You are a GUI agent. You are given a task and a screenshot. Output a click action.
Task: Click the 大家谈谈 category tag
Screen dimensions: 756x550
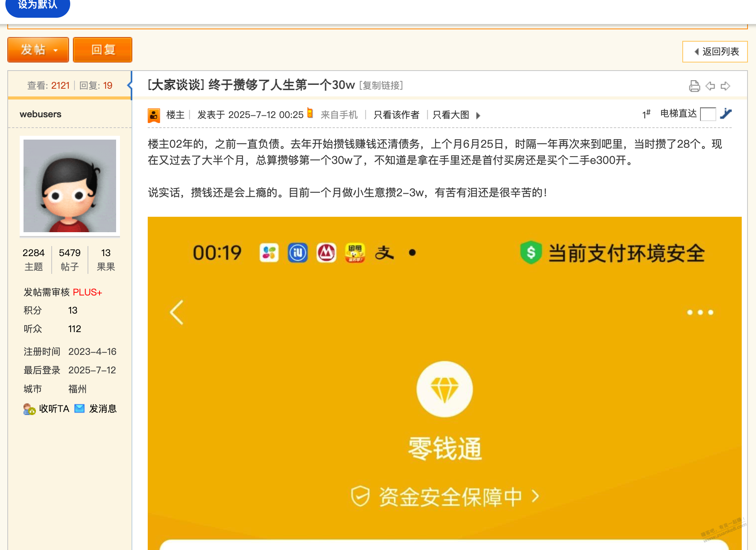[176, 85]
